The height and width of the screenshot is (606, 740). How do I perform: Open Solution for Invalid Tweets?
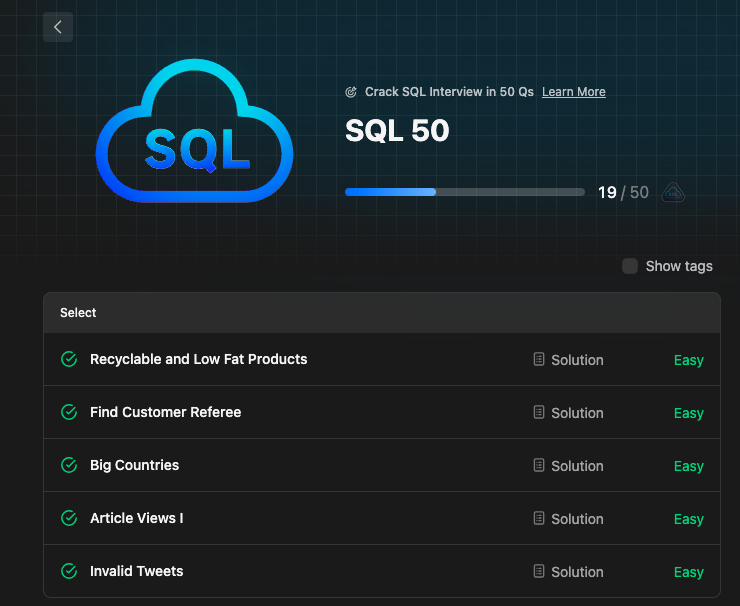577,572
